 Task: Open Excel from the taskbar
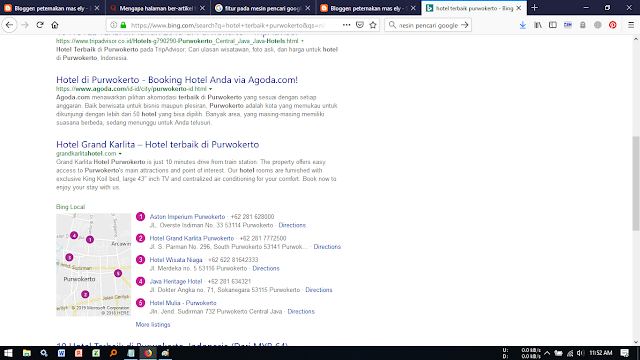pyautogui.click(x=96, y=353)
